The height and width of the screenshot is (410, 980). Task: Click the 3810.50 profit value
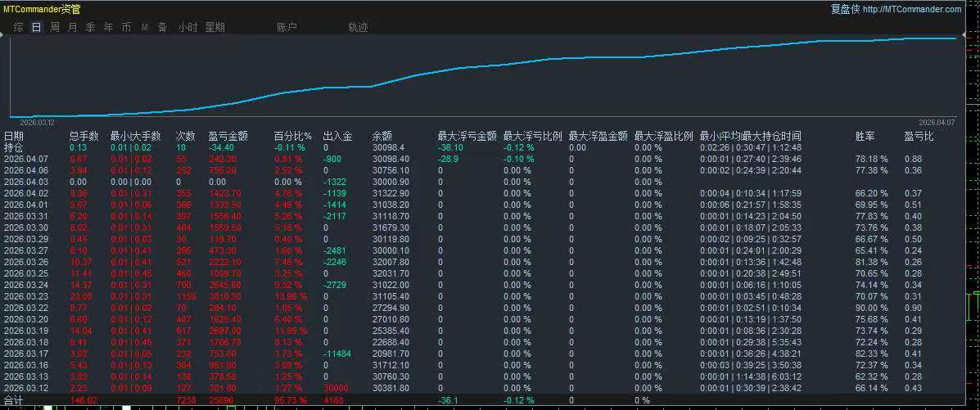click(x=225, y=296)
